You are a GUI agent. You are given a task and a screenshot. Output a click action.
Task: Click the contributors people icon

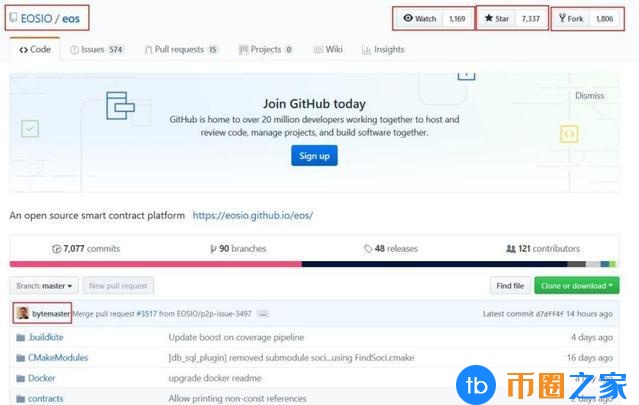click(511, 249)
